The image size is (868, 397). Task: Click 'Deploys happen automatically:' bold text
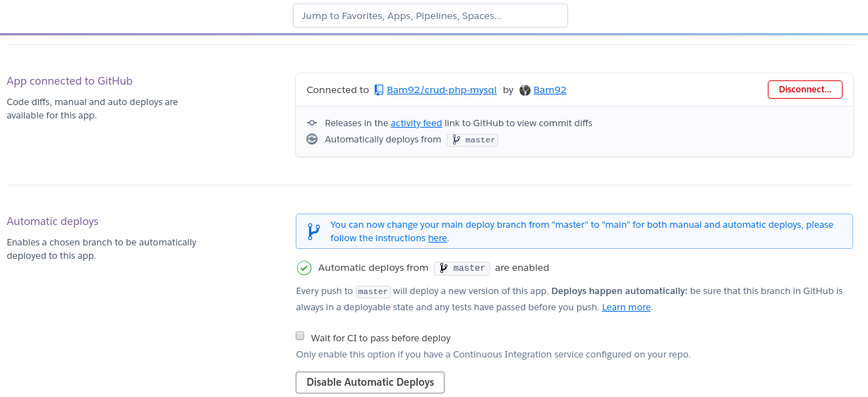pos(619,291)
